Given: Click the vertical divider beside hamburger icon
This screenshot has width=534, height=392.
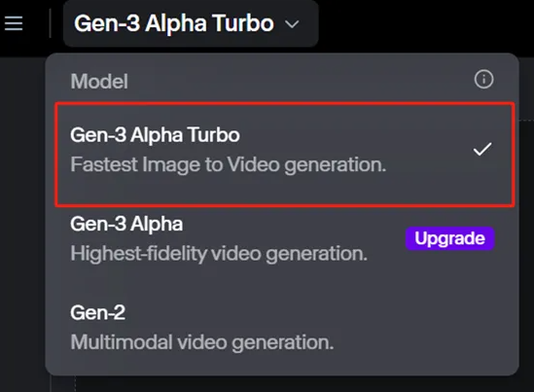Looking at the screenshot, I should (x=50, y=23).
